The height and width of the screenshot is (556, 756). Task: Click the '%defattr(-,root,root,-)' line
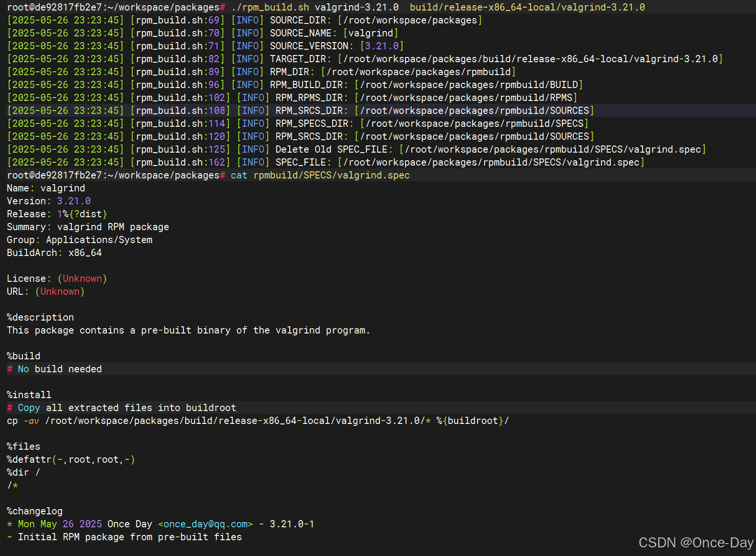(x=71, y=459)
